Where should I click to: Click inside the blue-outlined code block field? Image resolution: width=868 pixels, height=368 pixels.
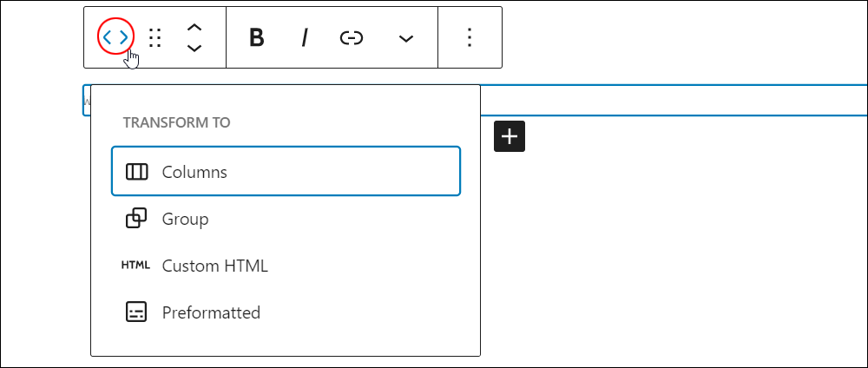coord(674,100)
